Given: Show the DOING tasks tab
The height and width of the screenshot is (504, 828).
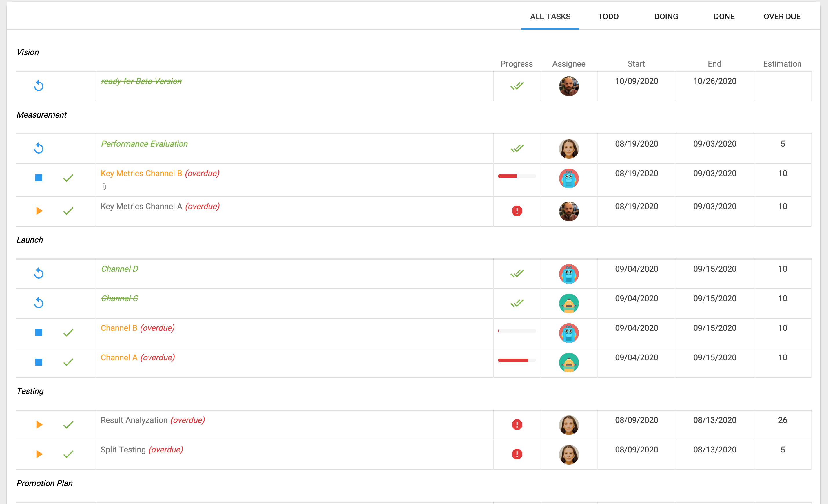Looking at the screenshot, I should coord(666,17).
